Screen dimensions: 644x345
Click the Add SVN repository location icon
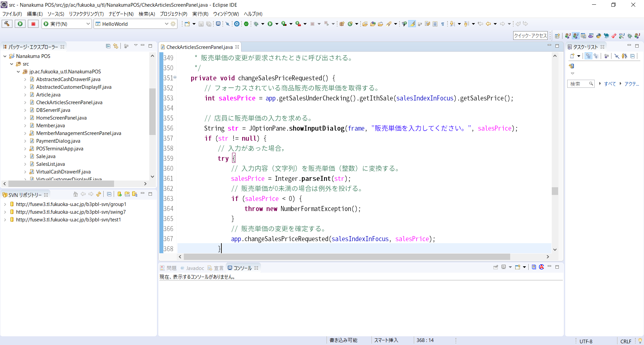coord(119,194)
